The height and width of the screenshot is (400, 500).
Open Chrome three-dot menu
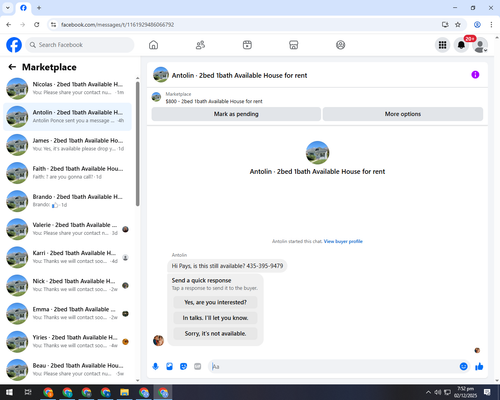[491, 25]
